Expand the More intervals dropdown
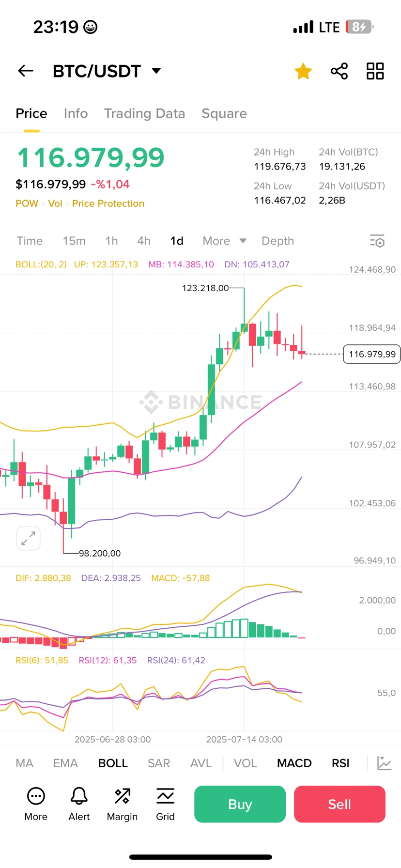401x868 pixels. [225, 241]
